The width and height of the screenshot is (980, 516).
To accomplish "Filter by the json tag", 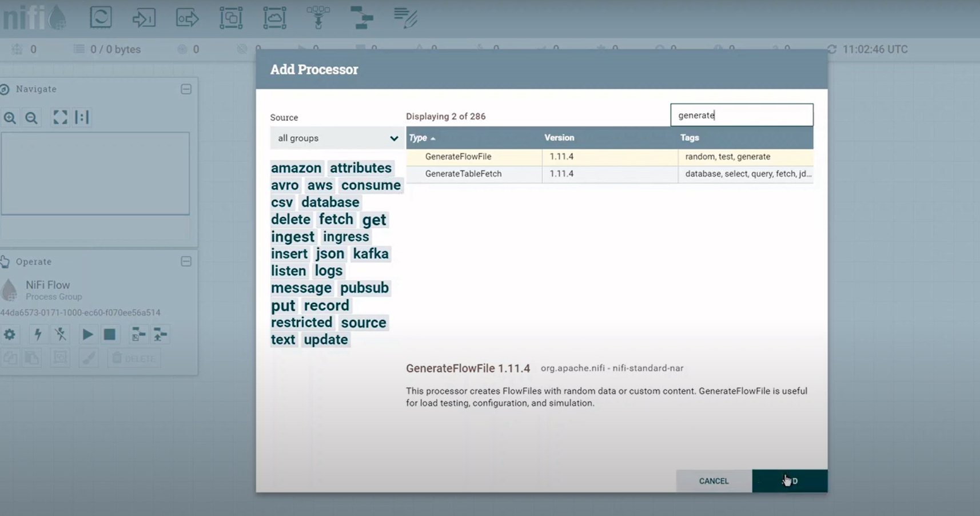I will [330, 254].
